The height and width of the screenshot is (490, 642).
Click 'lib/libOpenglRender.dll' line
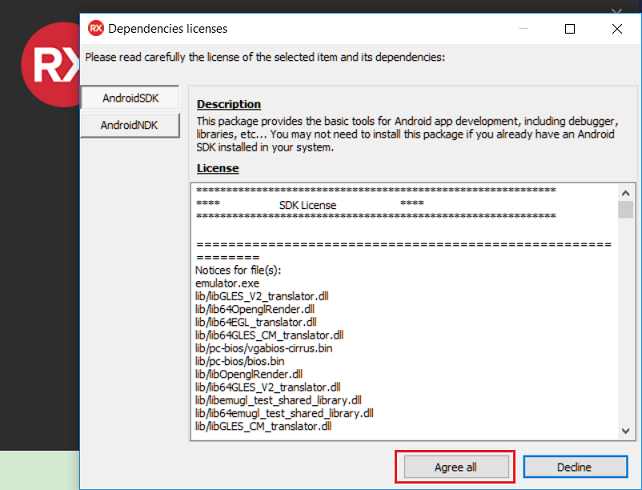(x=249, y=374)
